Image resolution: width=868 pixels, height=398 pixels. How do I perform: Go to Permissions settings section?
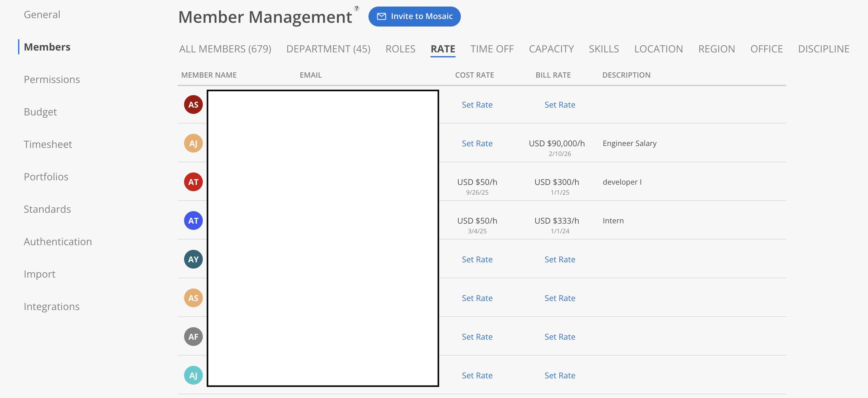click(51, 80)
